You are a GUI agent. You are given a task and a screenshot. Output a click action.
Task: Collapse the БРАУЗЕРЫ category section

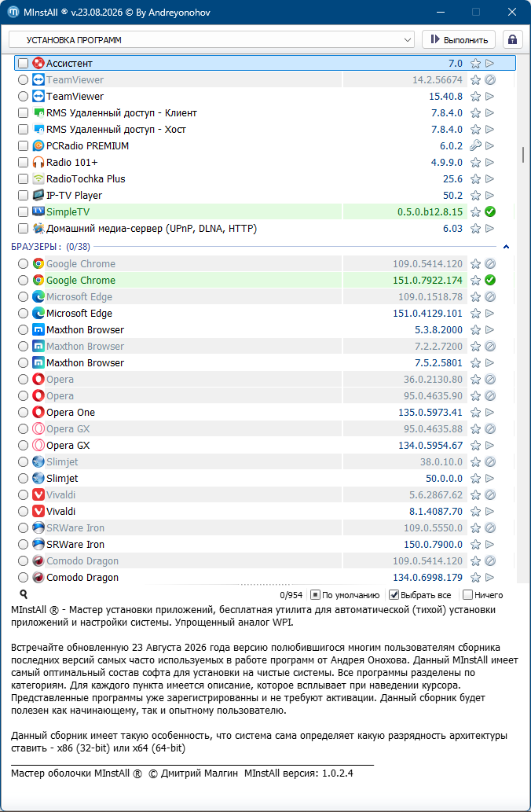coord(506,247)
